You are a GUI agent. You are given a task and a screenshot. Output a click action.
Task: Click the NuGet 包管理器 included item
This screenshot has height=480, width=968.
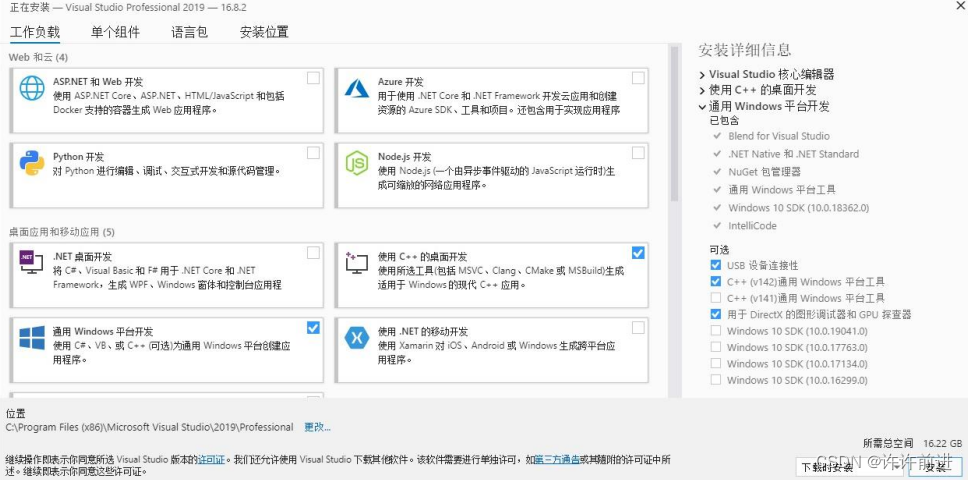764,172
